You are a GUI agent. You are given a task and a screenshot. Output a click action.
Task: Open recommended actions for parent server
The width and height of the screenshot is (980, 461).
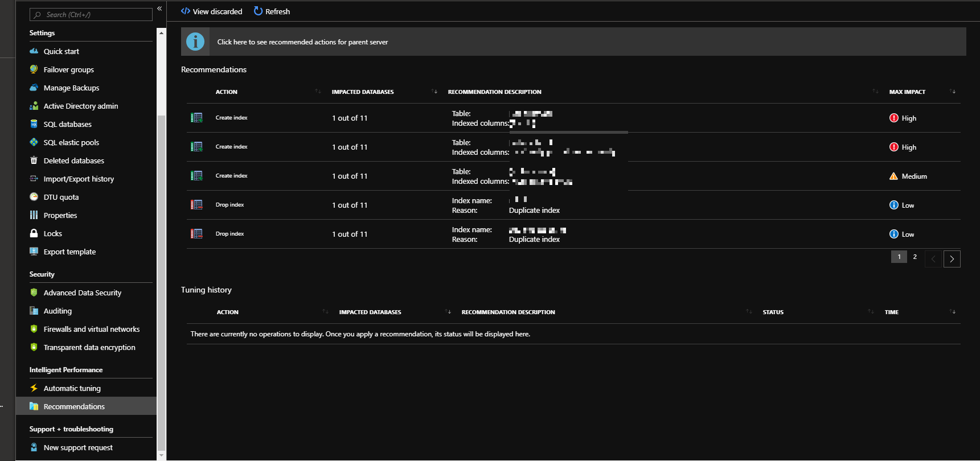coord(302,42)
